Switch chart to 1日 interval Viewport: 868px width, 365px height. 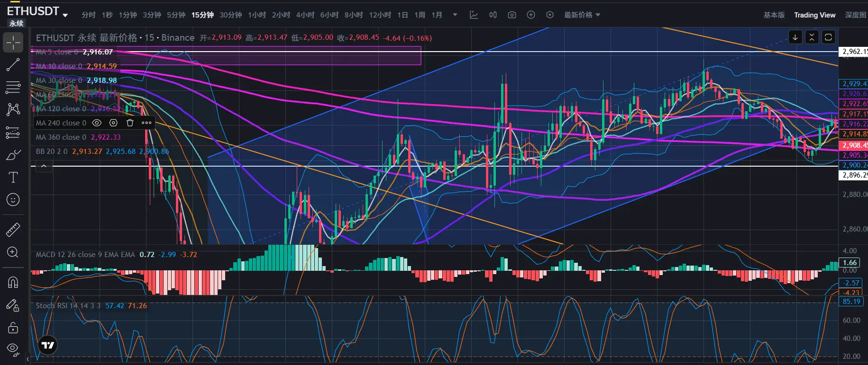(402, 15)
